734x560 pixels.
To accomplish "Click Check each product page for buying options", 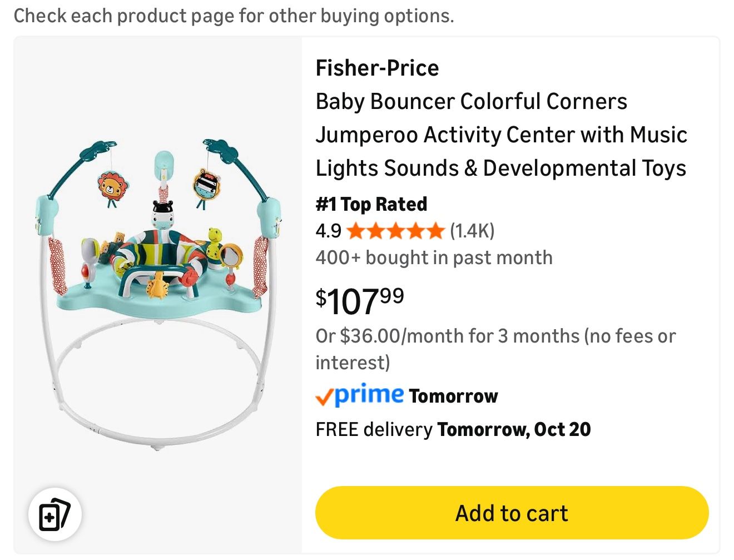I will (x=234, y=16).
